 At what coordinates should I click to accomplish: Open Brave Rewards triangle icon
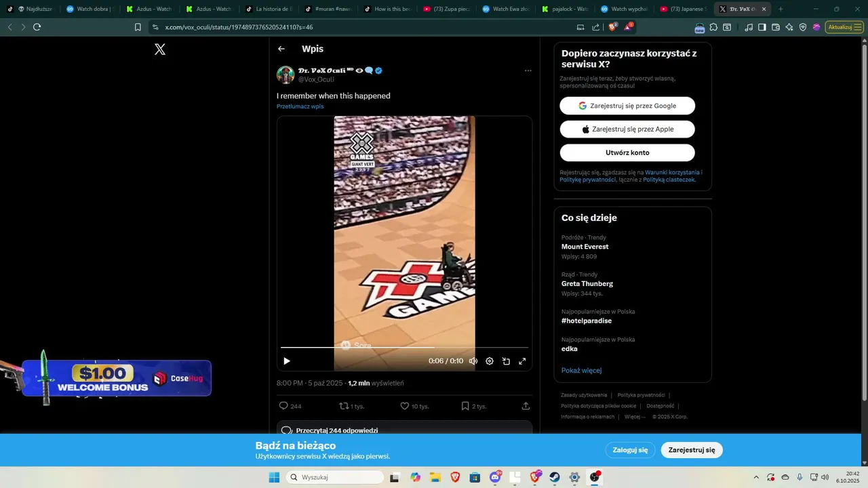[x=629, y=27]
